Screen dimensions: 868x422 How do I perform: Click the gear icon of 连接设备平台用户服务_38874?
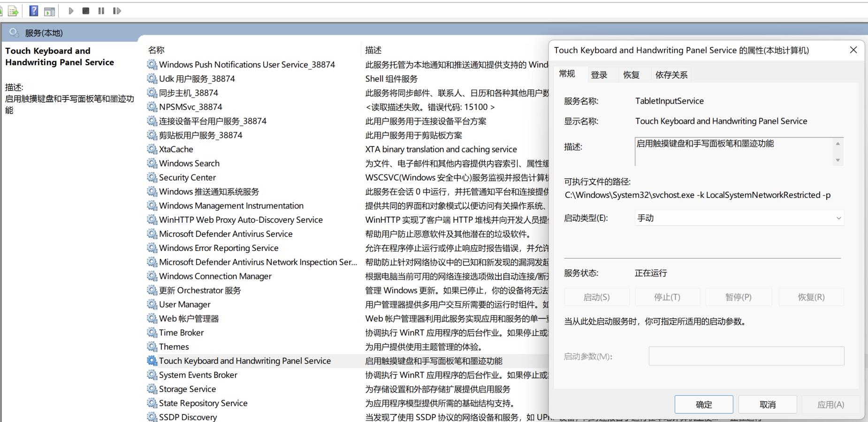coord(152,121)
